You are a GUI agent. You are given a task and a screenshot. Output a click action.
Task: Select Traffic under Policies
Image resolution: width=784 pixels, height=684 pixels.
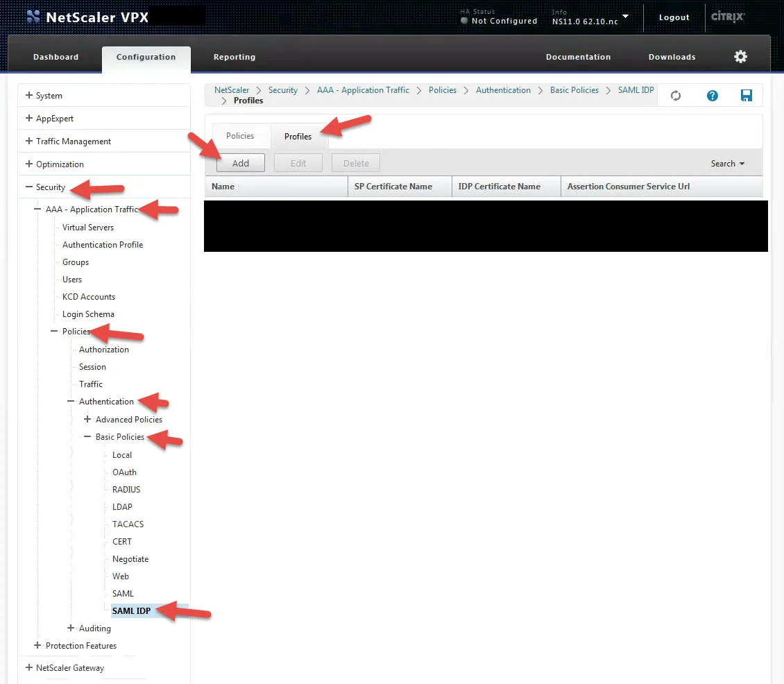90,384
